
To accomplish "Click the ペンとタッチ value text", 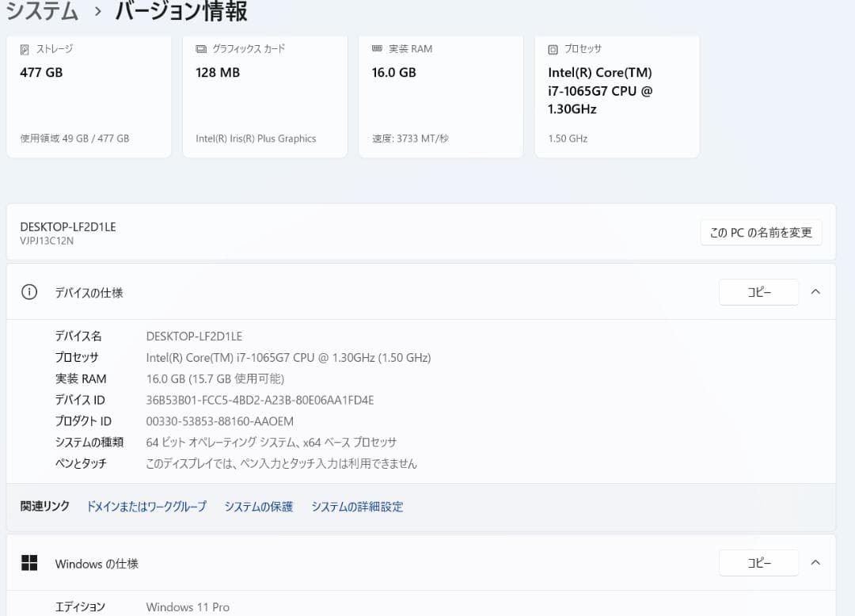I will [x=281, y=463].
